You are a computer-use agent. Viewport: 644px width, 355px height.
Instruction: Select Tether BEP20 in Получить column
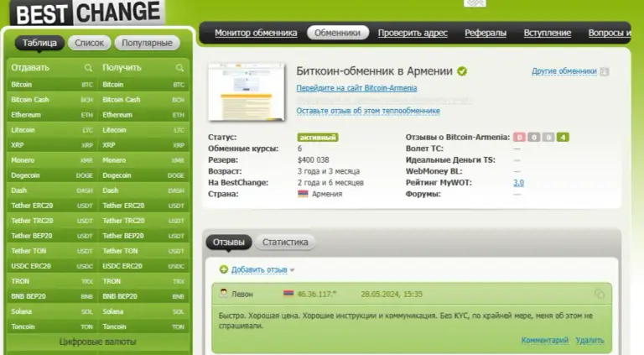tap(143, 236)
